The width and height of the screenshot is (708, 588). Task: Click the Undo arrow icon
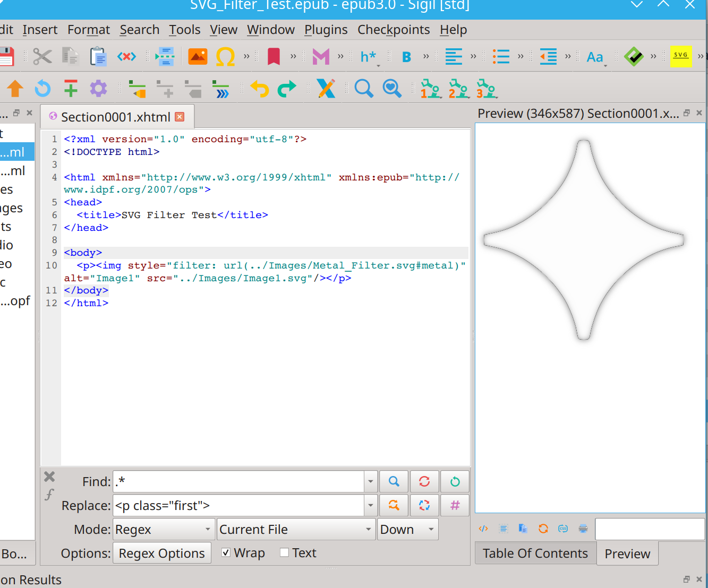[260, 89]
